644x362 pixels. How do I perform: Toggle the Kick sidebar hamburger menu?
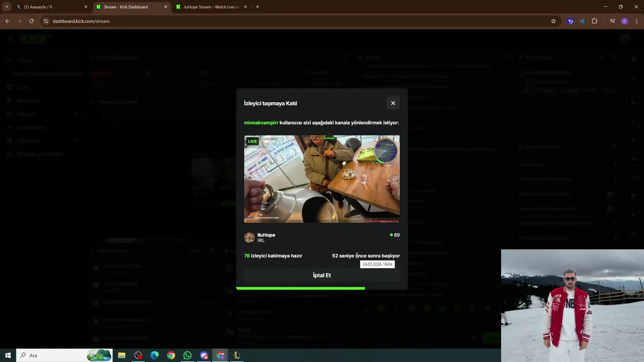(x=11, y=39)
